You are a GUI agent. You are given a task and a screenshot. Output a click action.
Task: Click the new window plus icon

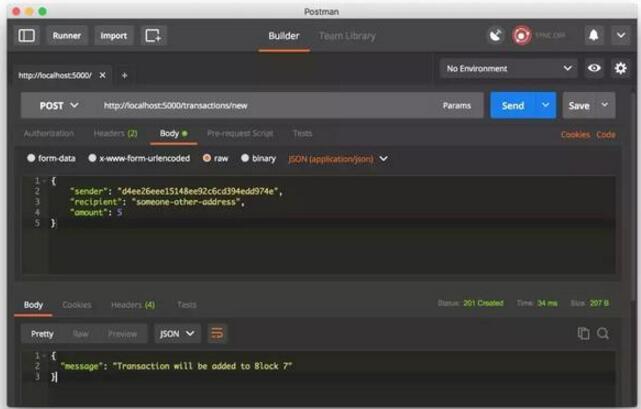pyautogui.click(x=153, y=36)
